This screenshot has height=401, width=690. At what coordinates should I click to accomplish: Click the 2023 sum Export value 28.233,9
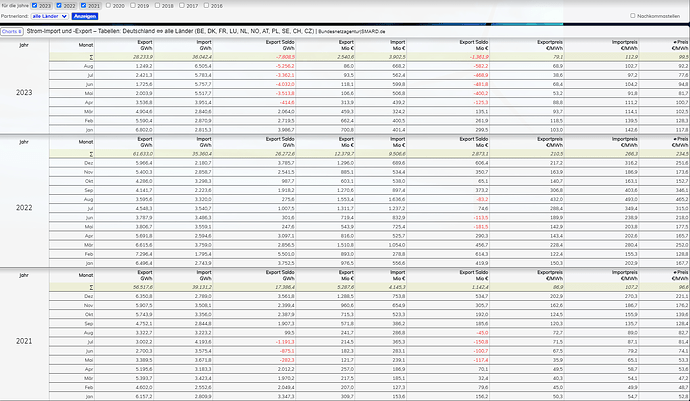pos(143,57)
